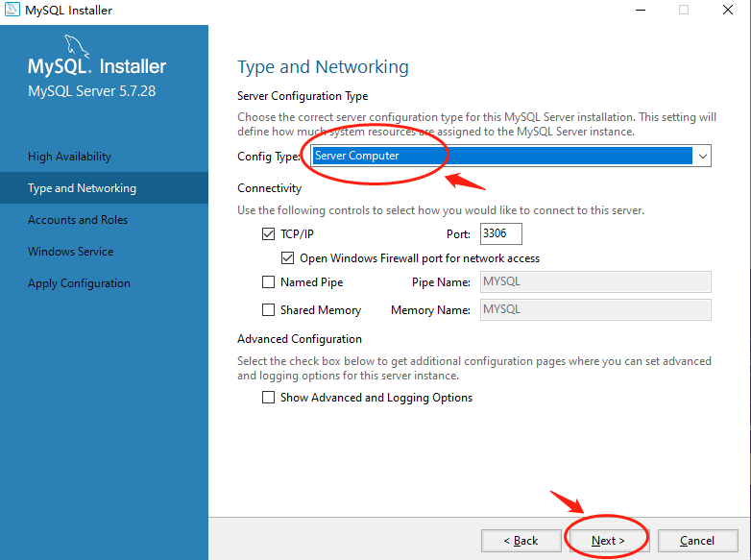Go to Accounts and Roles step
This screenshot has width=751, height=560.
pos(78,219)
